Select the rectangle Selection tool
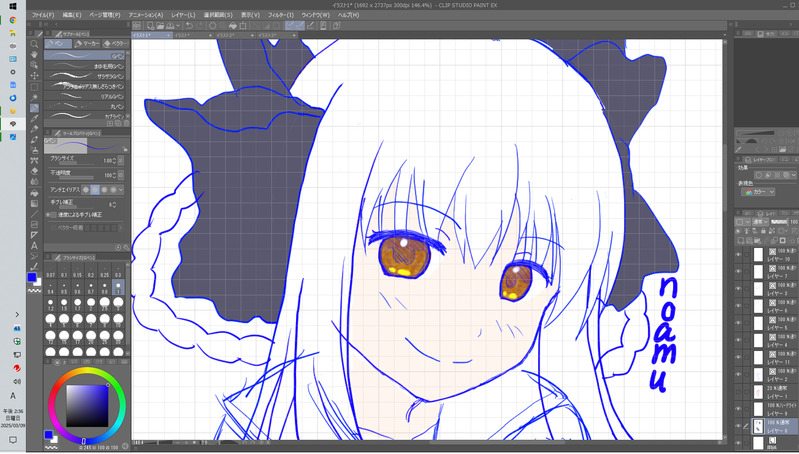The image size is (799, 454). 34,87
